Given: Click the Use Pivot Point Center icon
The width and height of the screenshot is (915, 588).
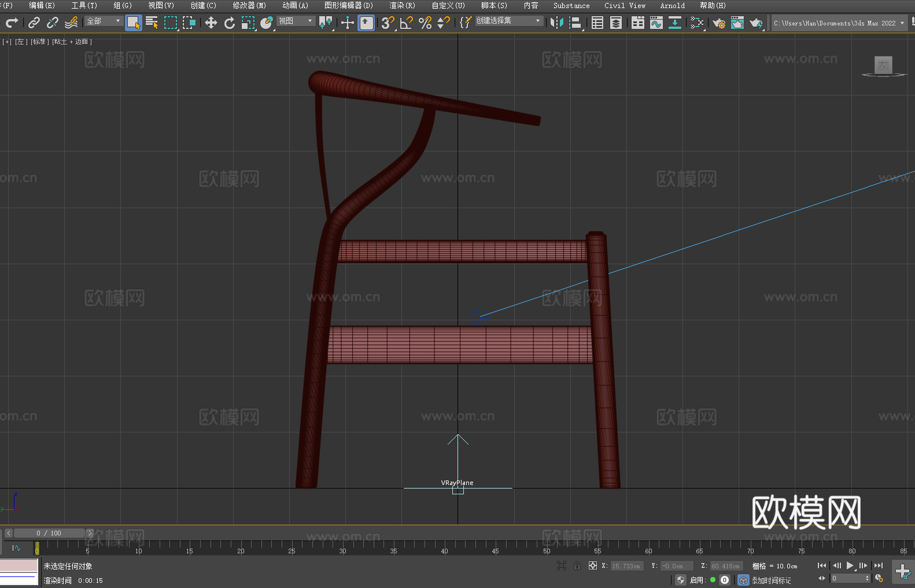Looking at the screenshot, I should (x=326, y=23).
